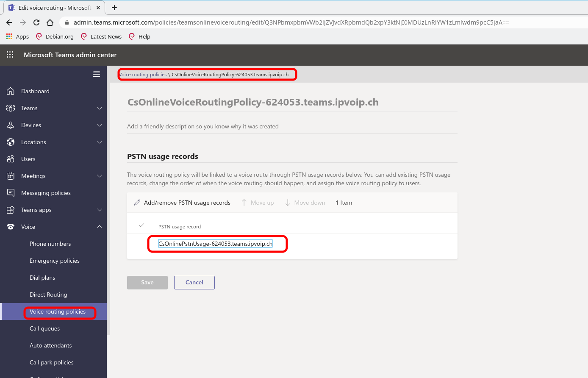Viewport: 588px width, 378px height.
Task: Click the pencil icon for Add/remove PSTN records
Action: 137,202
